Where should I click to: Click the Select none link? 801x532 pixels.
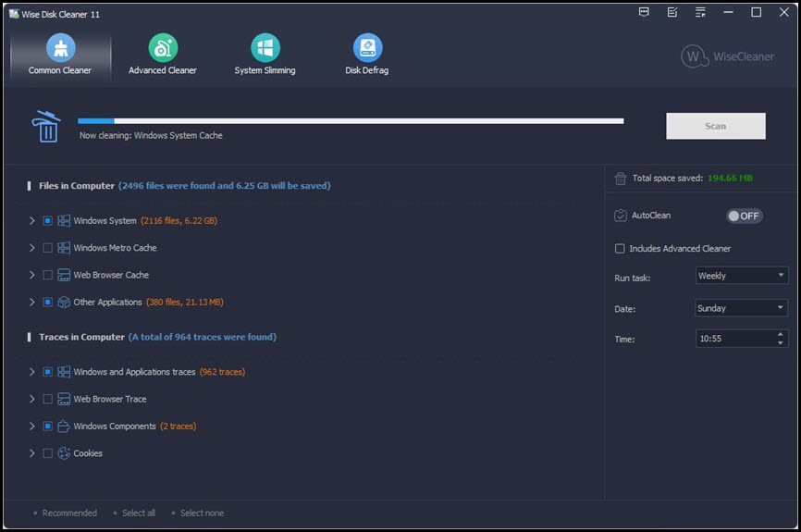pyautogui.click(x=202, y=513)
